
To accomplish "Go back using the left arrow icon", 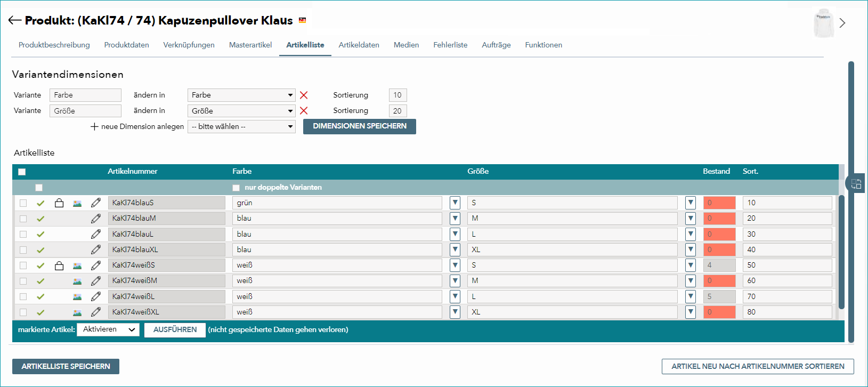I will (x=14, y=20).
